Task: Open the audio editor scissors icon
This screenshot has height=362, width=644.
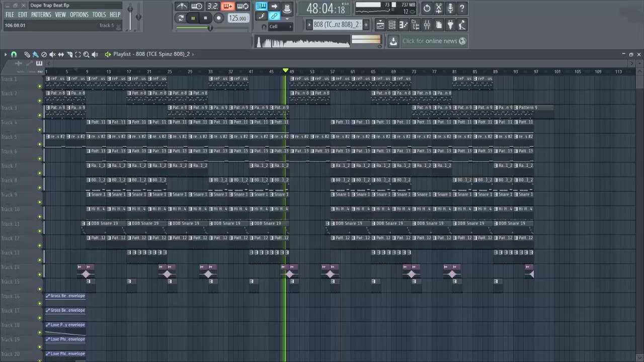Action: pyautogui.click(x=439, y=8)
